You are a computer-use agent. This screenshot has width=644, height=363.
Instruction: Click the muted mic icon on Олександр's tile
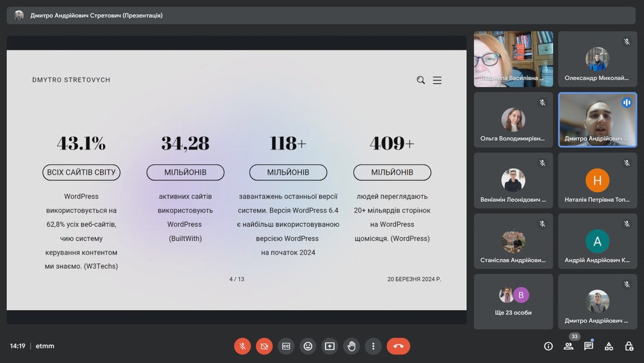(627, 41)
